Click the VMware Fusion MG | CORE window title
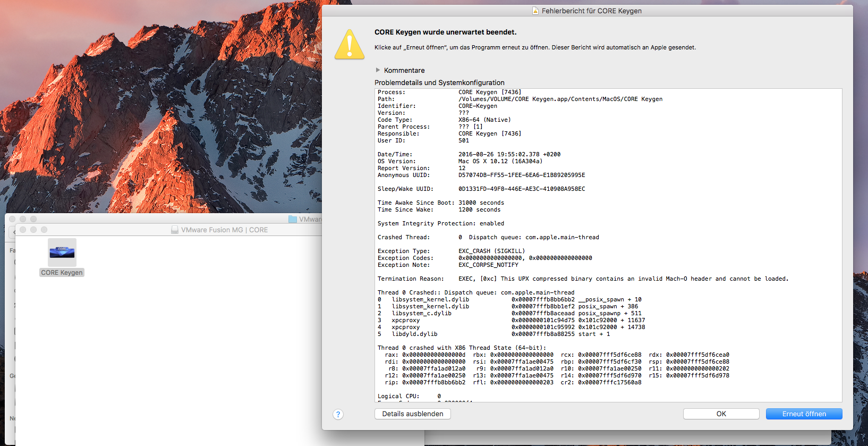The width and height of the screenshot is (868, 446). [x=224, y=230]
